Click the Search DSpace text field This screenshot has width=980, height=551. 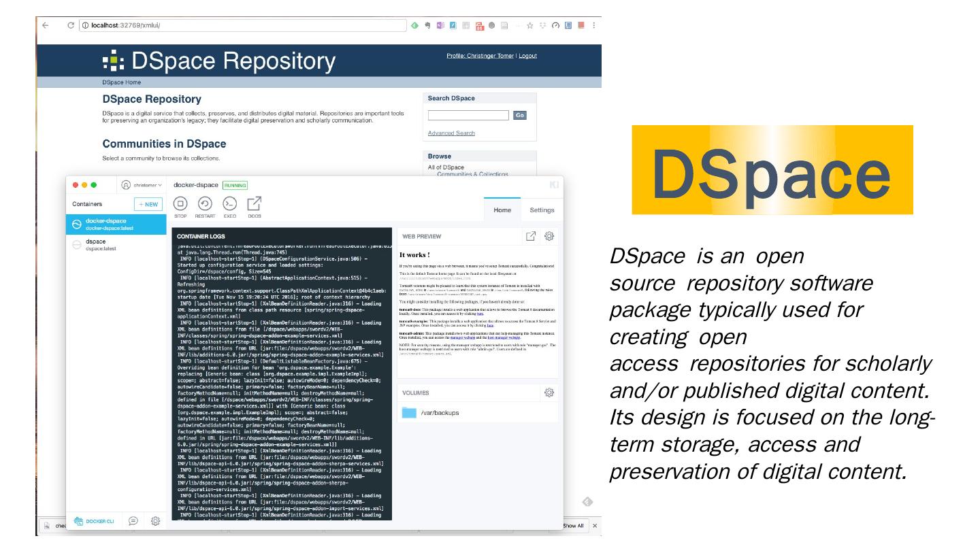pyautogui.click(x=468, y=116)
